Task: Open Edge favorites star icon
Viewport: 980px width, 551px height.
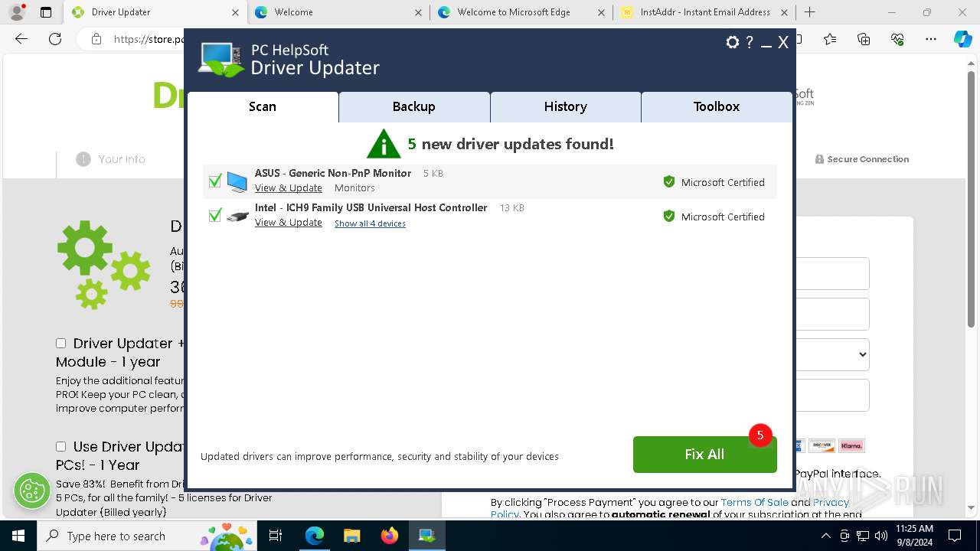Action: tap(830, 40)
